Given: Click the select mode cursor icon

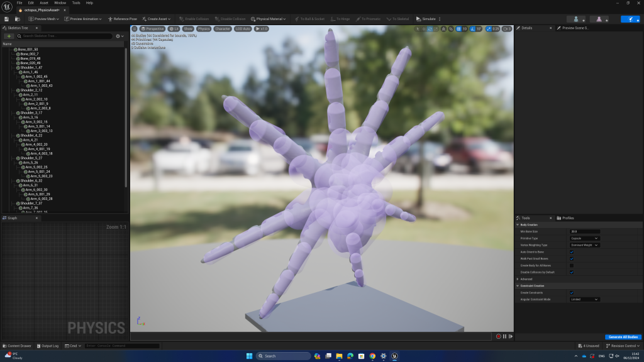Looking at the screenshot, I should pos(418,29).
